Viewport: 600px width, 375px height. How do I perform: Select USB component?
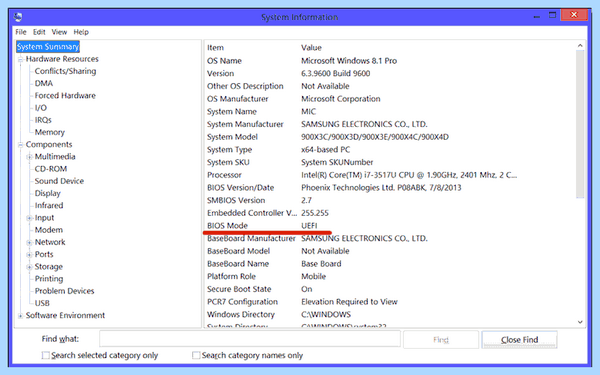[42, 303]
